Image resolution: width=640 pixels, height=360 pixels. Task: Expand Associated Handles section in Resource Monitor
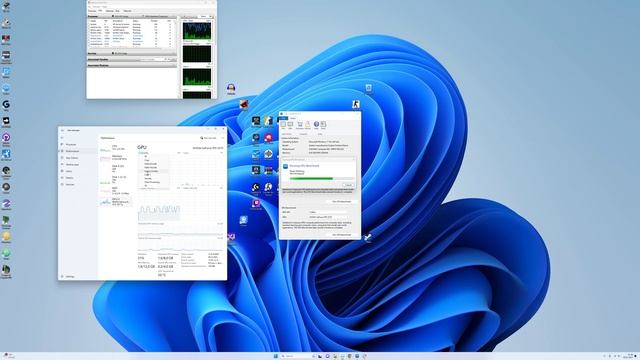point(131,60)
